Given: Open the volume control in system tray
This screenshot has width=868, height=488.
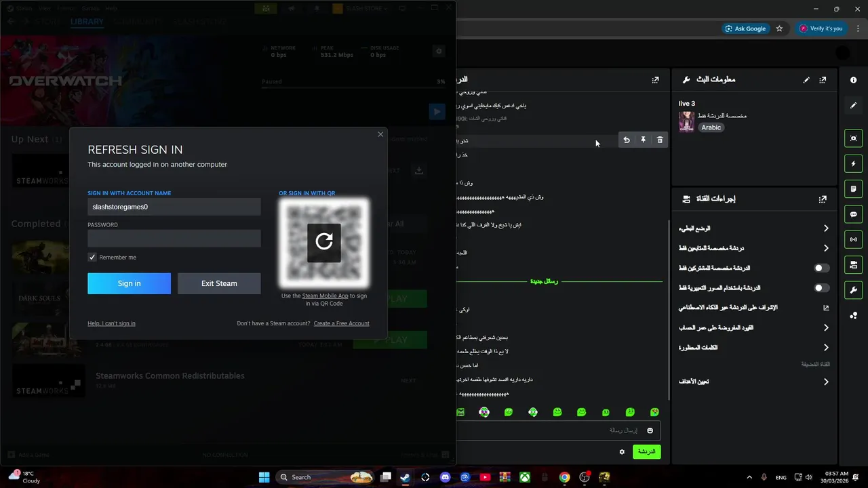Looking at the screenshot, I should (x=808, y=477).
